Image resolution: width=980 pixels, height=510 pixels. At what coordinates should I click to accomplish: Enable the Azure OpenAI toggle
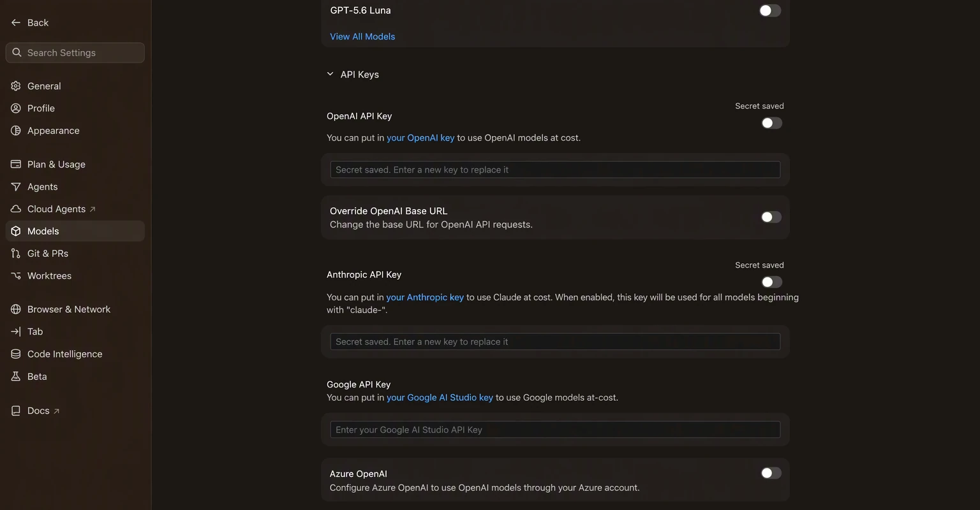coord(771,473)
